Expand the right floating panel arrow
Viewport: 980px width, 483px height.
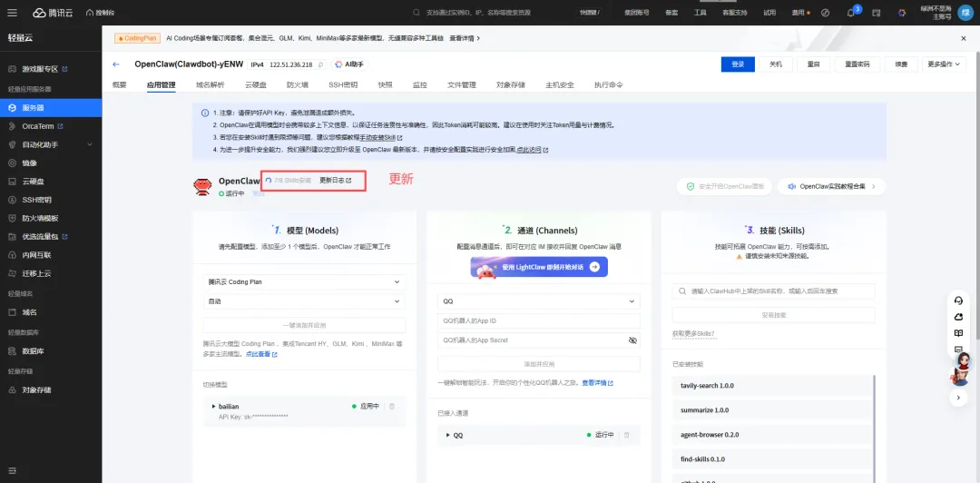958,398
